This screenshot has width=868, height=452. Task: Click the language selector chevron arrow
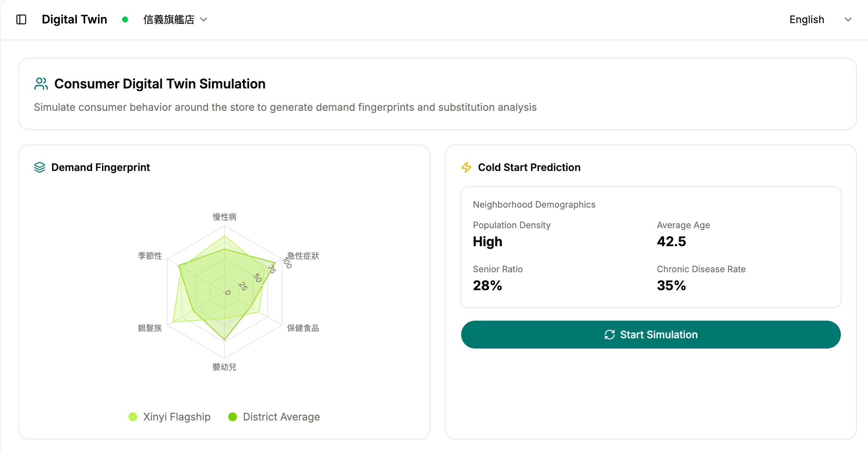tap(848, 19)
